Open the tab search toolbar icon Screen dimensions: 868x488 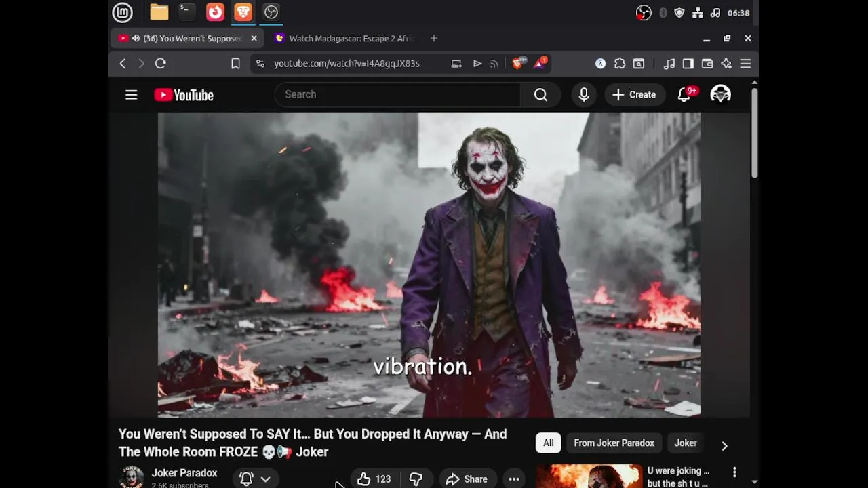point(639,64)
